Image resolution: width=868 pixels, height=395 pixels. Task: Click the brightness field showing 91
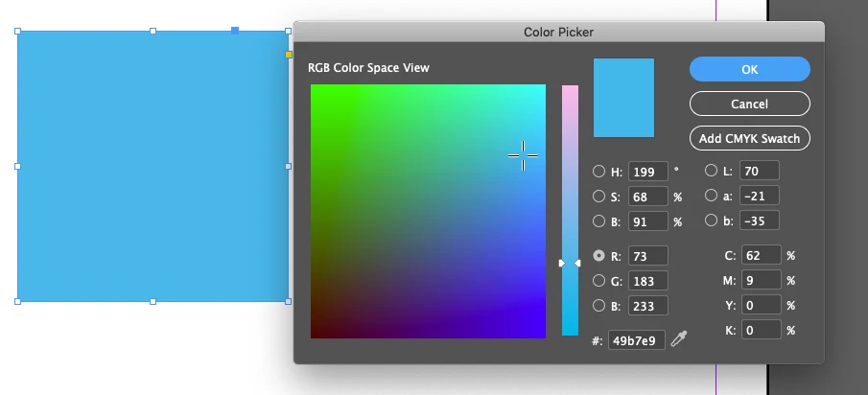click(648, 221)
